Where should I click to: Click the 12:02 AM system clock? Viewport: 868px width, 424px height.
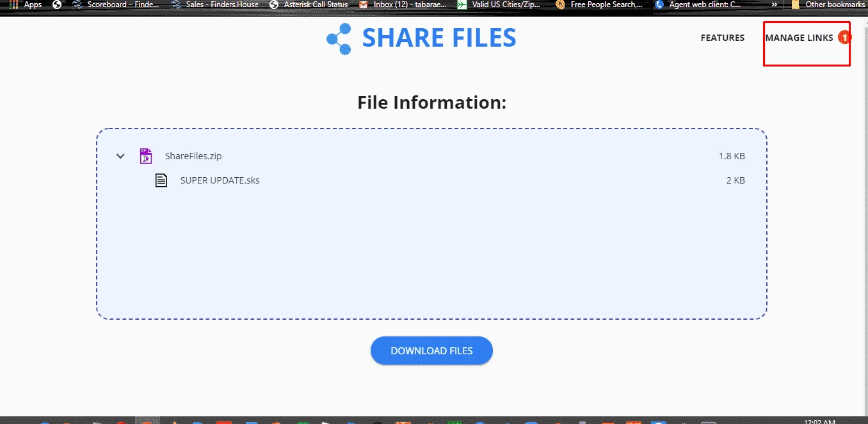click(x=820, y=421)
